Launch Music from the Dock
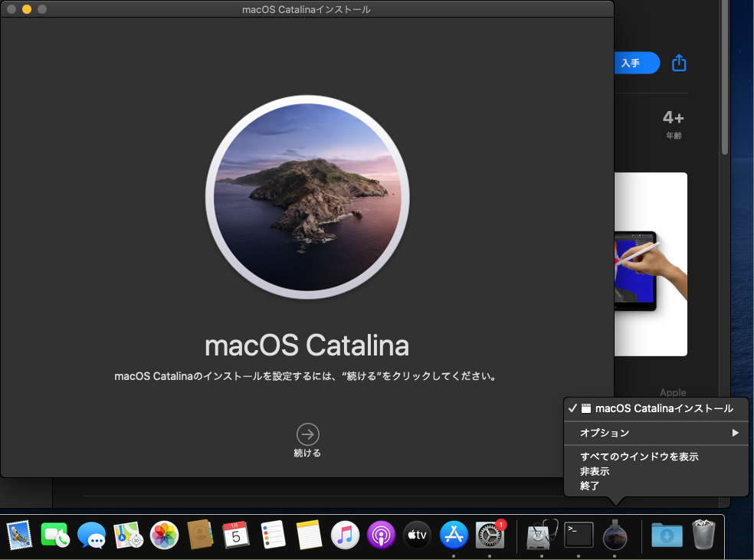 pyautogui.click(x=345, y=535)
